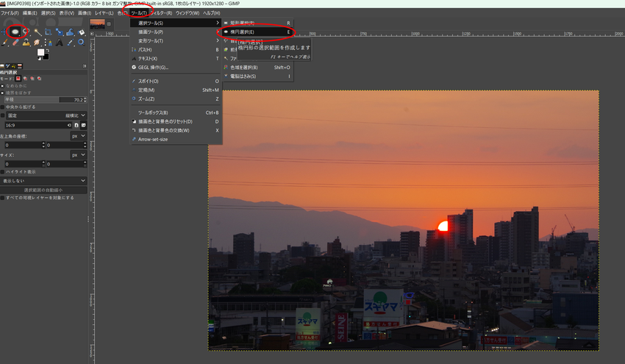Click the background black color swatch
625x364 pixels.
pos(46,57)
